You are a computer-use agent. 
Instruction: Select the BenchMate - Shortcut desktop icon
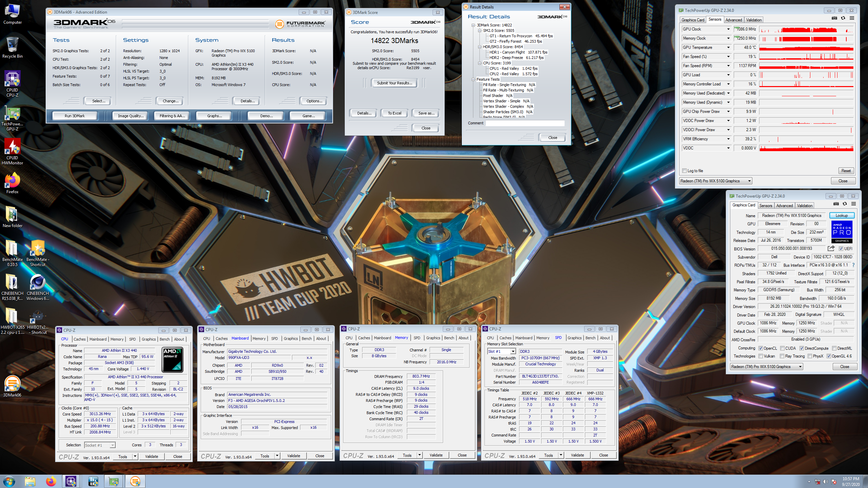coord(38,253)
